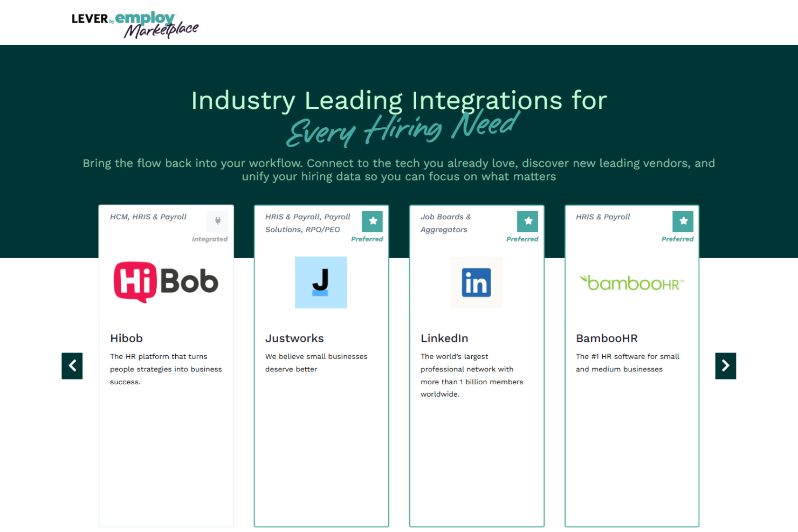Open the bambooHR logo image

point(631,282)
